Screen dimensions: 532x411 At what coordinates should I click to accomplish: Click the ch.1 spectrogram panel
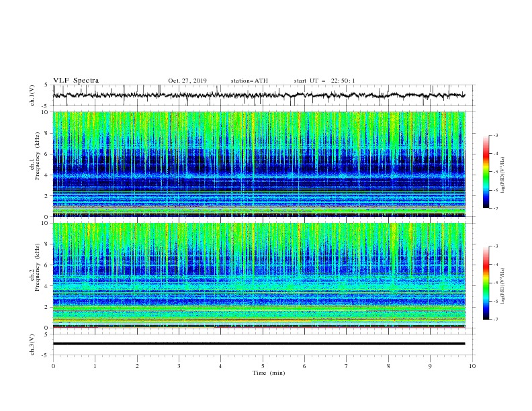(259, 164)
